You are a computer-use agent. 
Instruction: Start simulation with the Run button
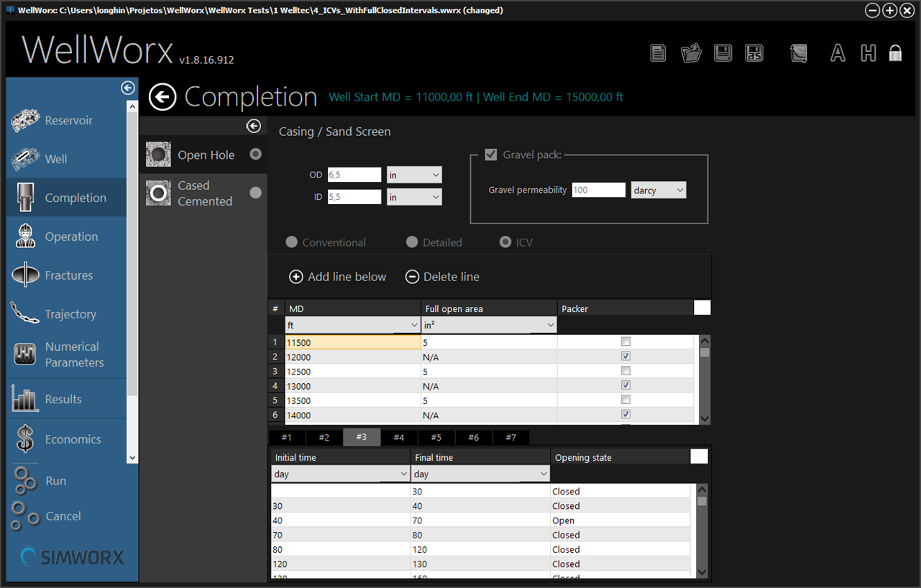pyautogui.click(x=55, y=481)
